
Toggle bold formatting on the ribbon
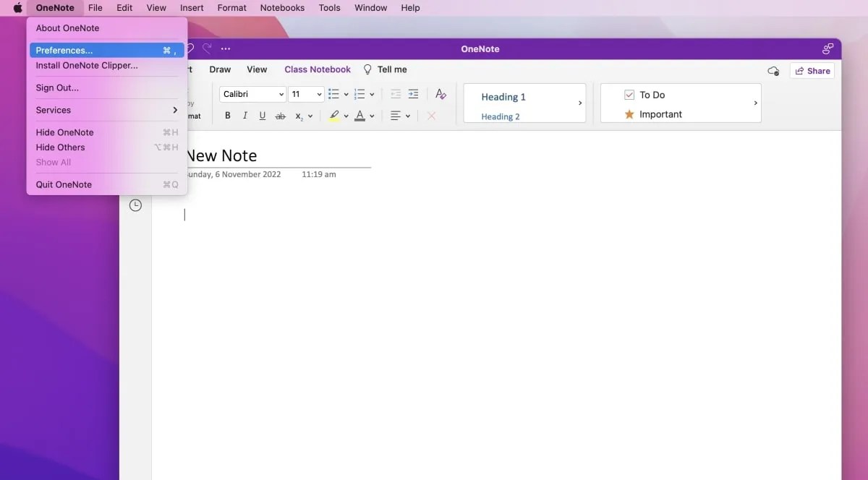pyautogui.click(x=227, y=115)
